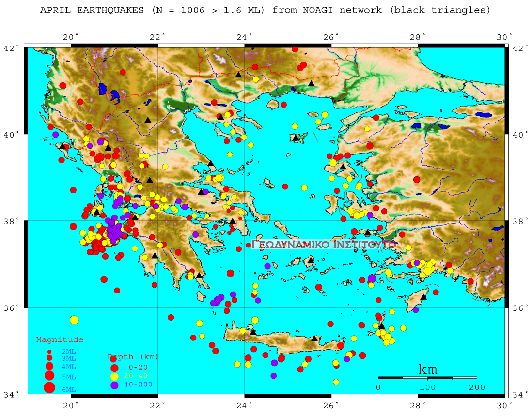Click the black station triangle on Rhodes island
The width and height of the screenshot is (532, 416).
tap(423, 297)
